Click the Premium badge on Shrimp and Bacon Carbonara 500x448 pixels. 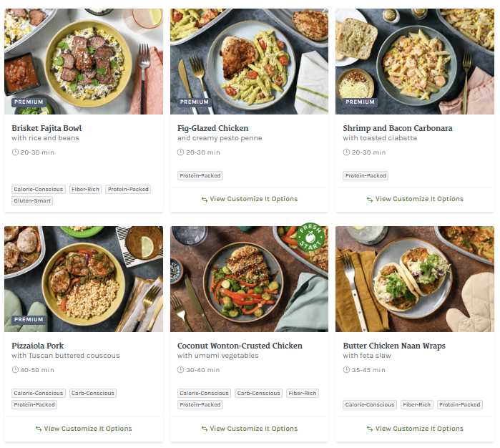point(360,102)
